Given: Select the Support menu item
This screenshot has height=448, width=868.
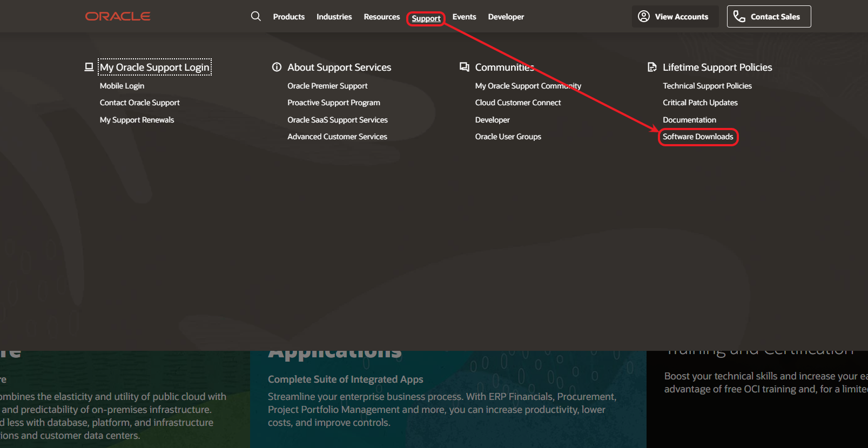Looking at the screenshot, I should point(426,18).
